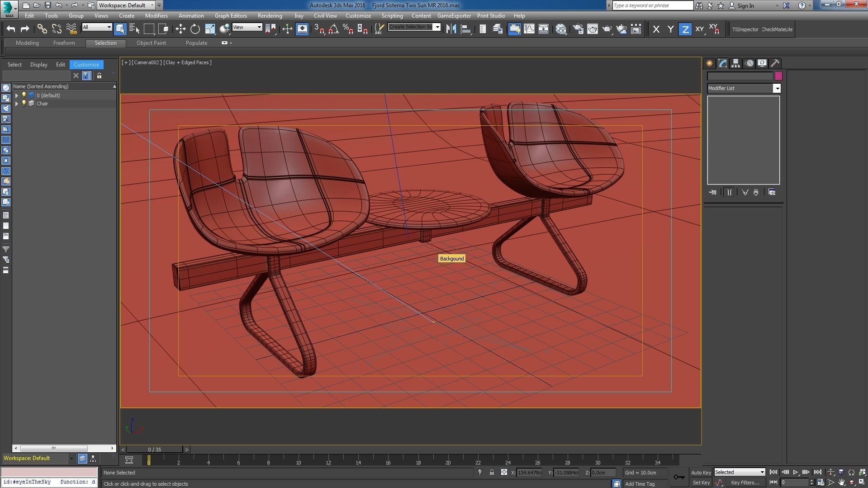
Task: Activate Bind to Space Warp tool
Action: click(x=71, y=29)
